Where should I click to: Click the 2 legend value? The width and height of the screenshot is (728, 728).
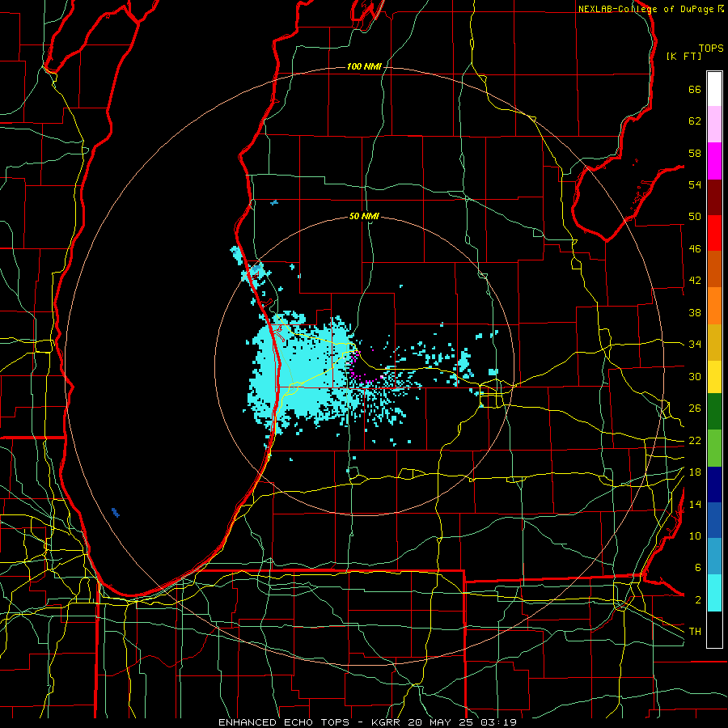point(697,600)
